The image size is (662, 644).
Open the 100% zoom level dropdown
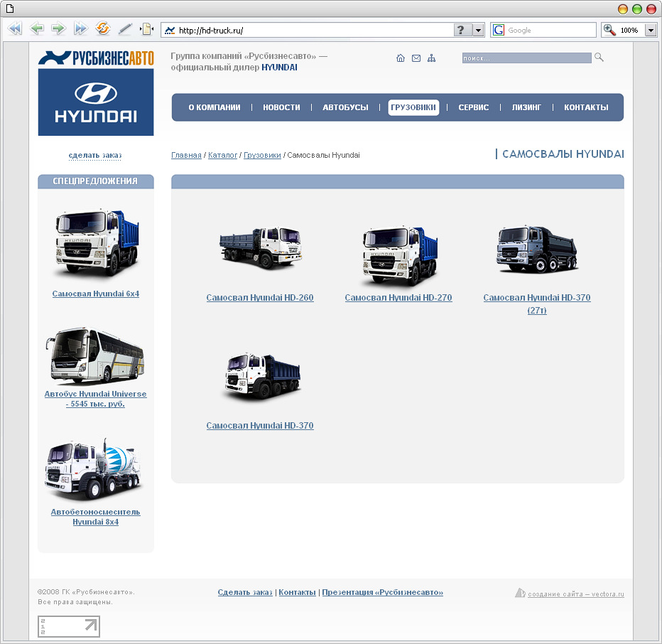point(651,30)
